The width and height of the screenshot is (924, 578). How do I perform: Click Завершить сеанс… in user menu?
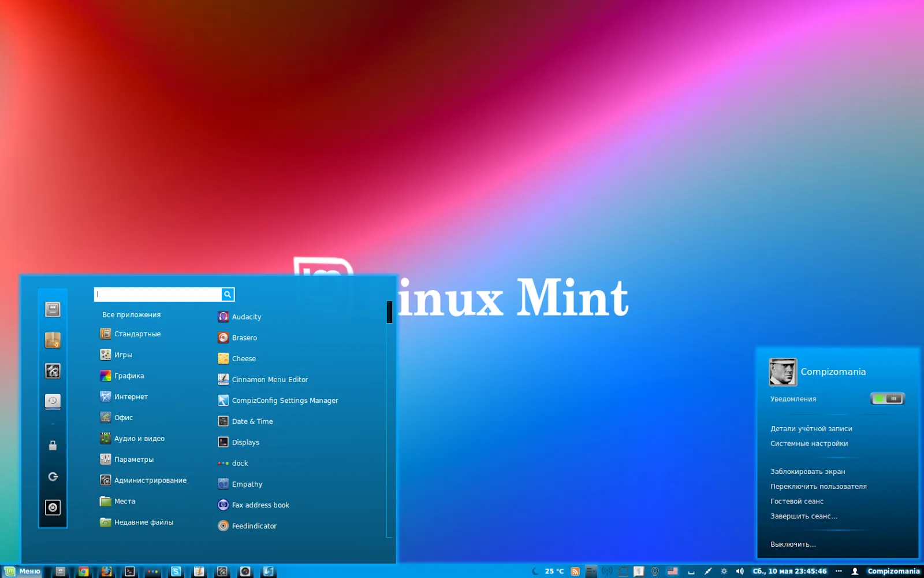[803, 516]
